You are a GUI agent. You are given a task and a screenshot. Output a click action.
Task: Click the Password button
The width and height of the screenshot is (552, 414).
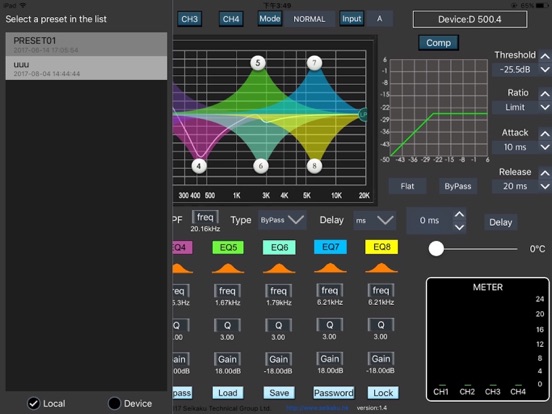pyautogui.click(x=334, y=393)
